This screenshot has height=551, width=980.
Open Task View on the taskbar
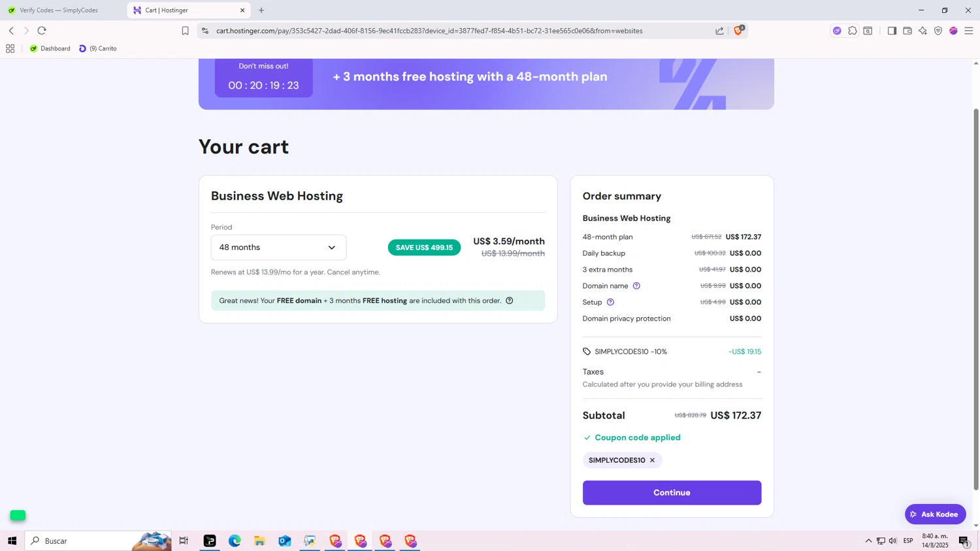point(184,541)
